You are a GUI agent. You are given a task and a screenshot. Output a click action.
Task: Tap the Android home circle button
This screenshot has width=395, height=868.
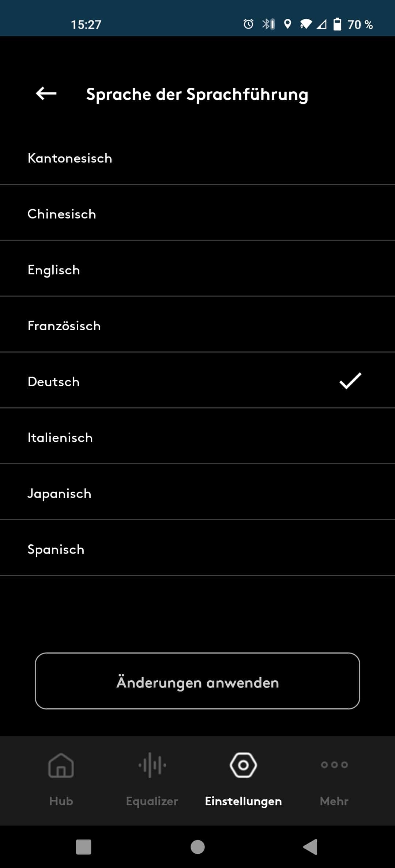(197, 847)
